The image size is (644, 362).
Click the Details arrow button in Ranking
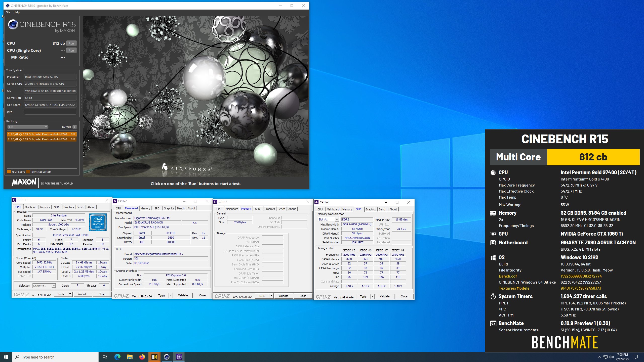pos(75,127)
